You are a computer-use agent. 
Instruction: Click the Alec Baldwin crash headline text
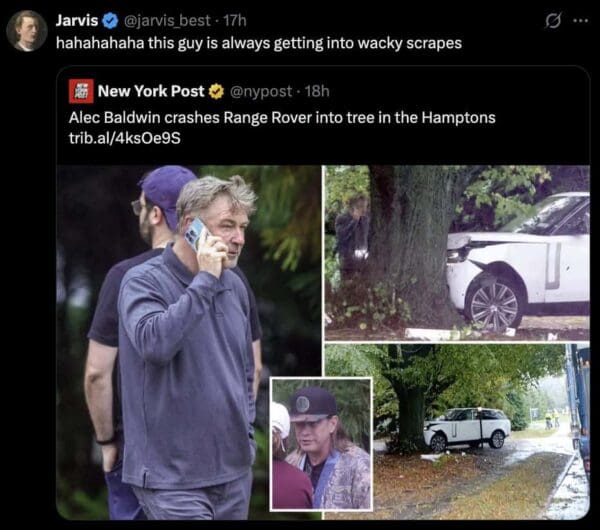tap(282, 117)
